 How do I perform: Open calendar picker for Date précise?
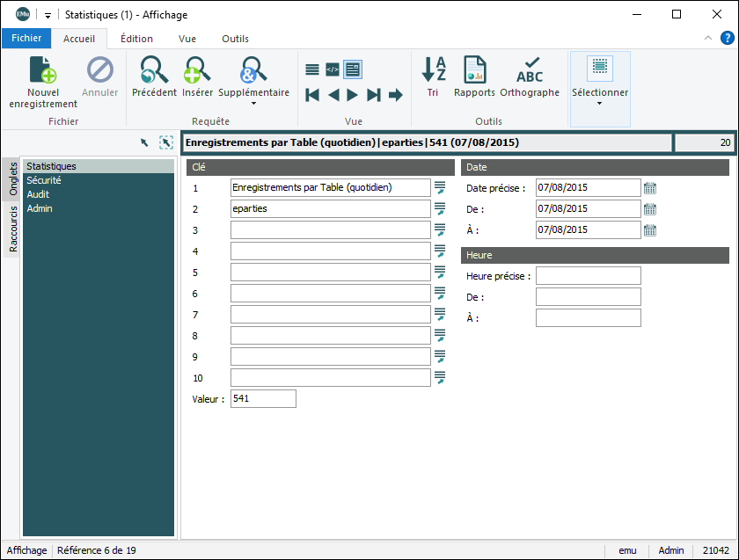tap(650, 188)
